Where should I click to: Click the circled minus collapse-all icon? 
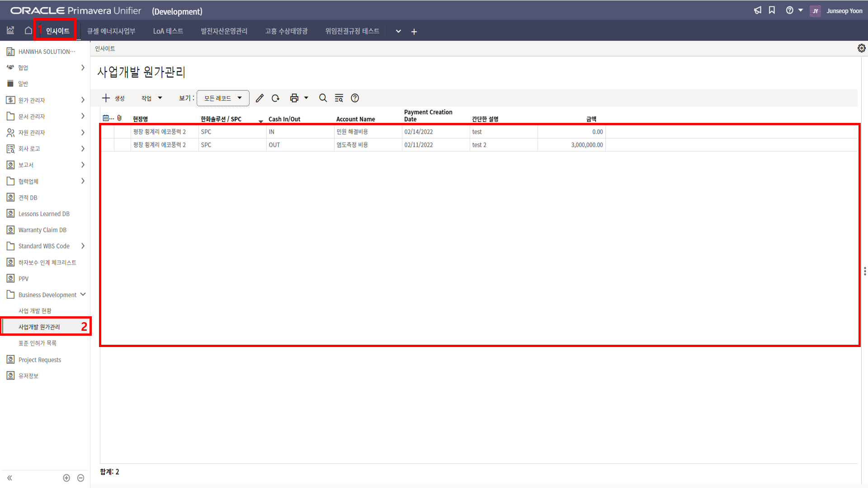point(81,478)
